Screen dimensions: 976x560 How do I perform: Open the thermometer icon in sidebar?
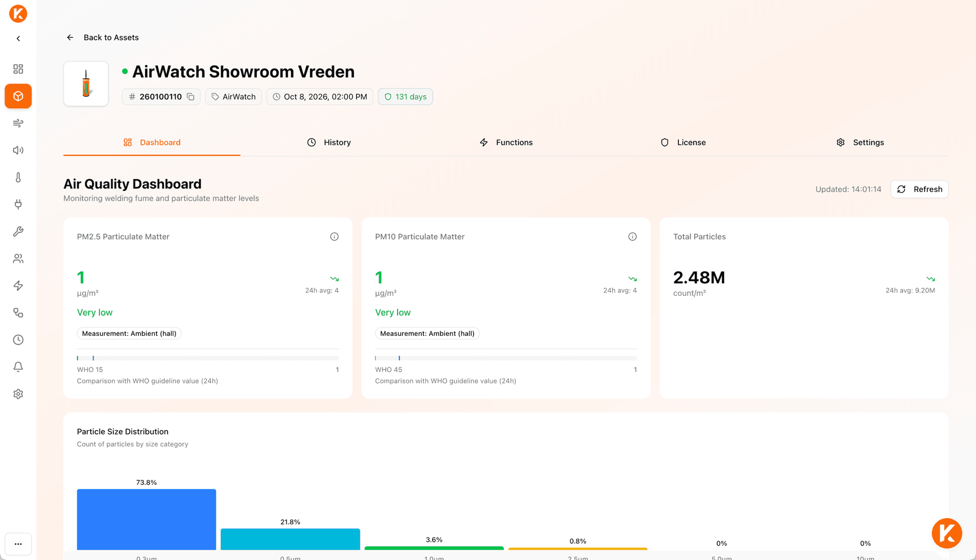click(18, 177)
